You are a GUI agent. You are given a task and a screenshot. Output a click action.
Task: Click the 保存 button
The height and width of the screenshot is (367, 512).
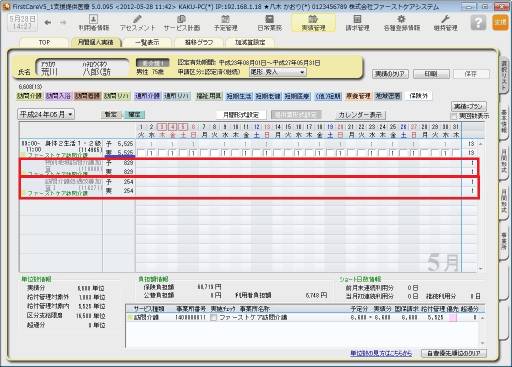(471, 74)
